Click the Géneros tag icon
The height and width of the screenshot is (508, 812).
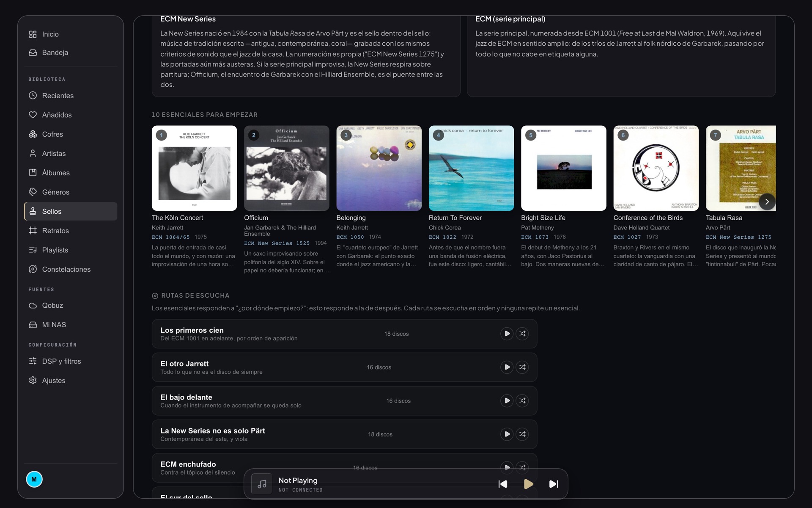coord(33,192)
